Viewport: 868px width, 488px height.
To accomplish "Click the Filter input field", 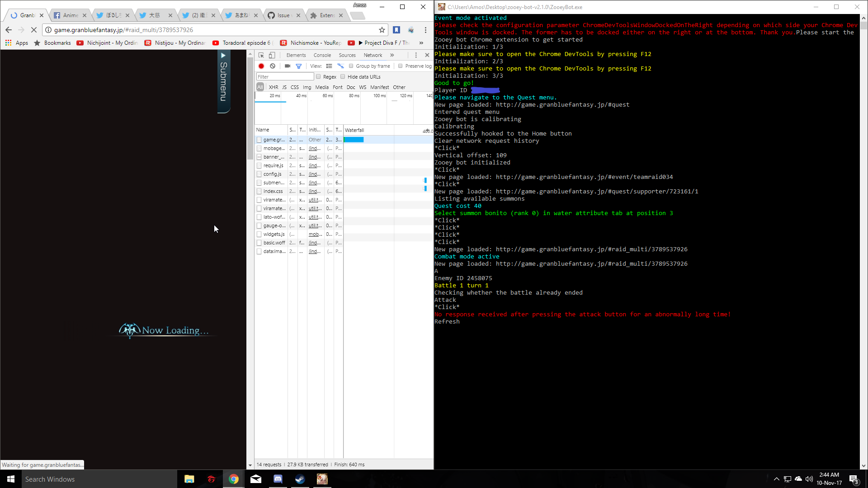I will click(x=285, y=76).
